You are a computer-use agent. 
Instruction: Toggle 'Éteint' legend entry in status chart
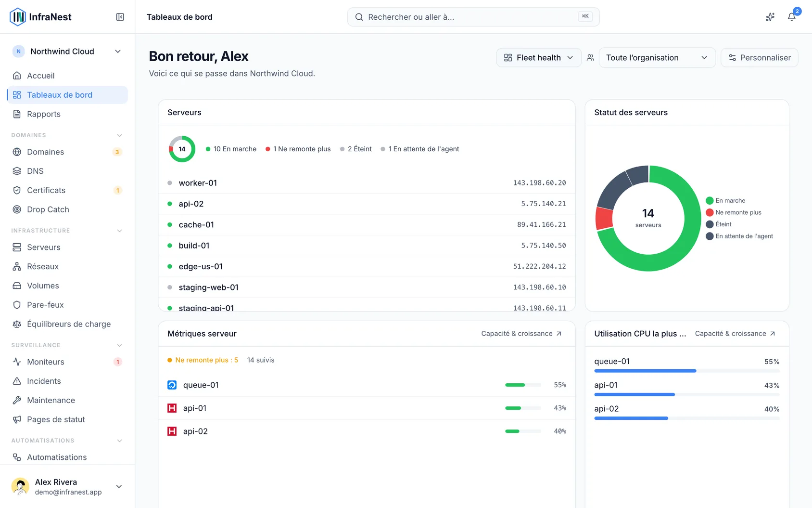(x=719, y=224)
